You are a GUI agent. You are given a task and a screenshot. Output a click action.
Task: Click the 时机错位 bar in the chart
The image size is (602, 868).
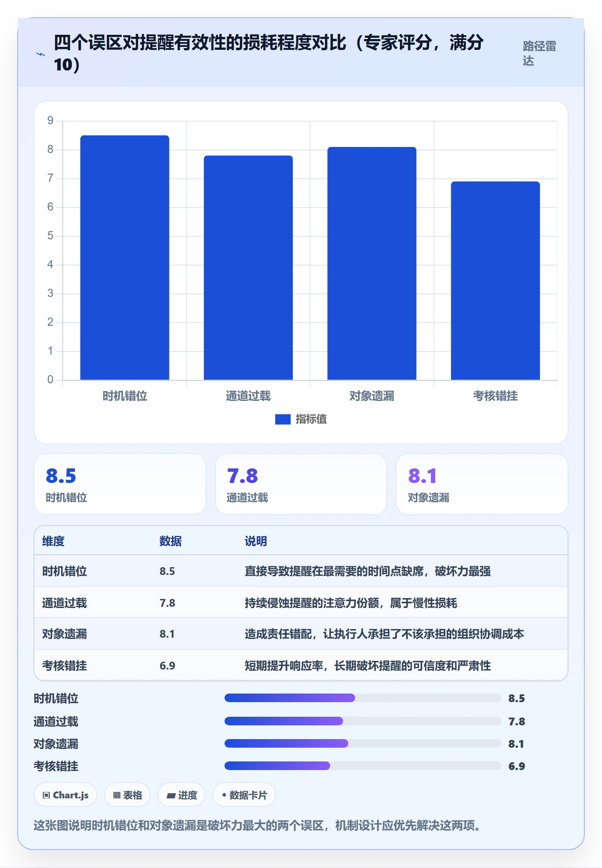tap(125, 257)
